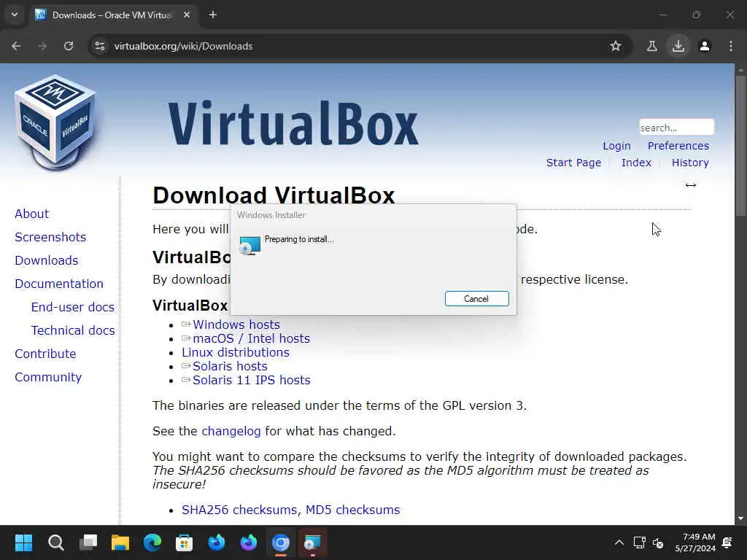Open End-user docs sidebar link
The height and width of the screenshot is (560, 747).
[x=72, y=307]
